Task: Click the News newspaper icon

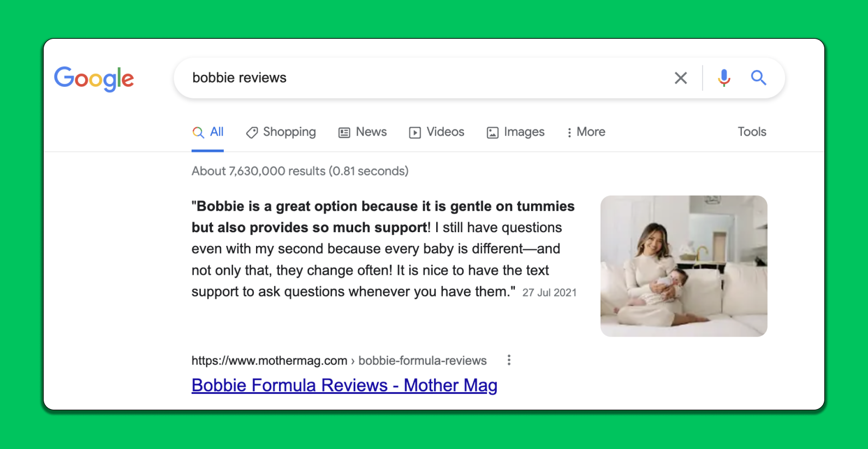Action: point(344,133)
